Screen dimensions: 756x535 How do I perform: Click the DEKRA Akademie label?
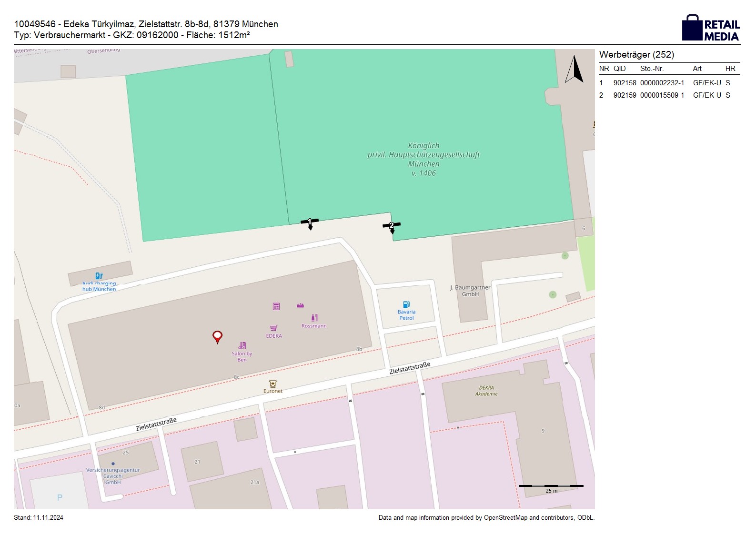coord(486,391)
